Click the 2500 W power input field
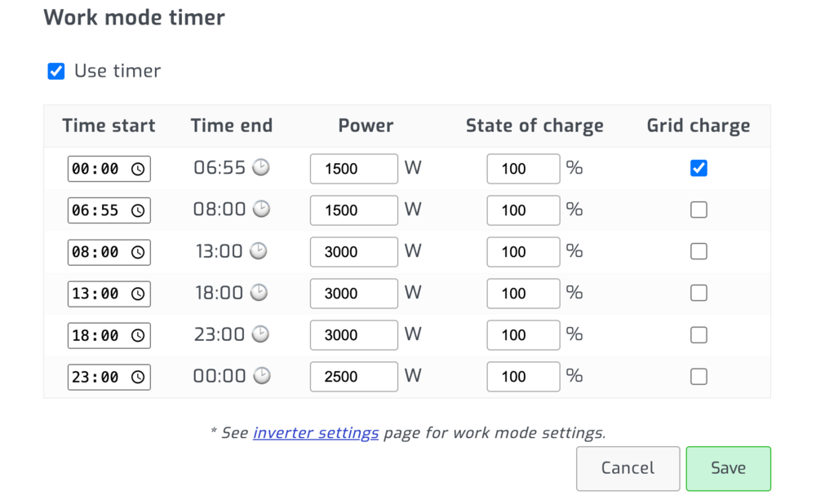Image resolution: width=816 pixels, height=504 pixels. [x=353, y=377]
